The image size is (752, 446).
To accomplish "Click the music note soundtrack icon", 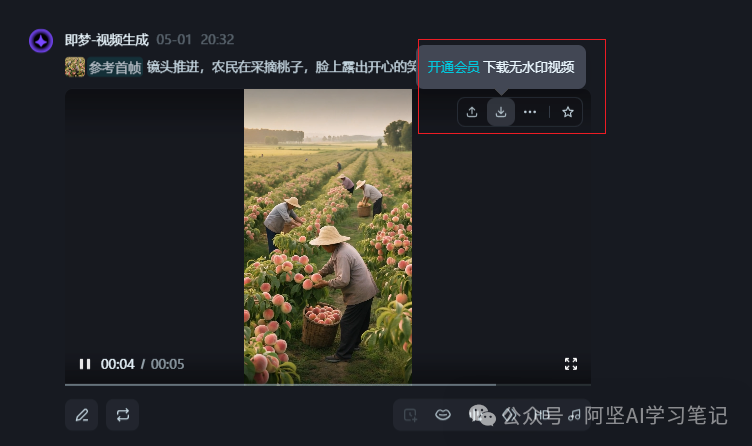I will pos(574,415).
